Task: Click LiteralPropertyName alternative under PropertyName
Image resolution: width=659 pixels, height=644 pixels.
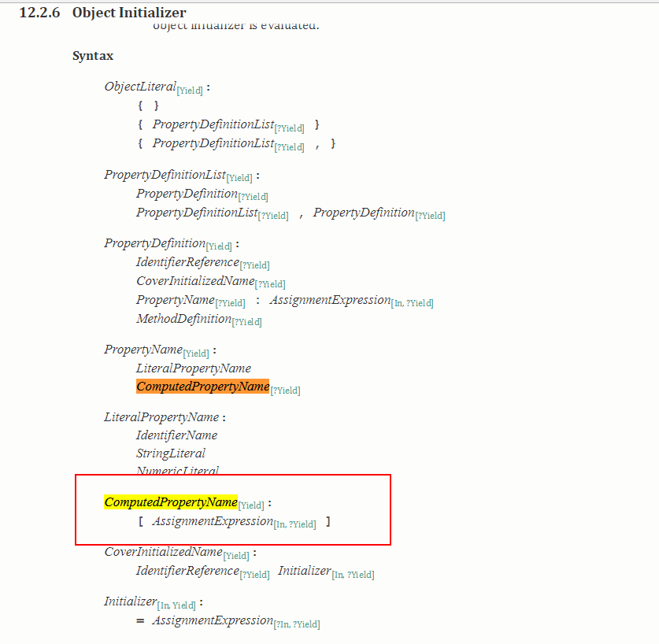Action: tap(194, 368)
